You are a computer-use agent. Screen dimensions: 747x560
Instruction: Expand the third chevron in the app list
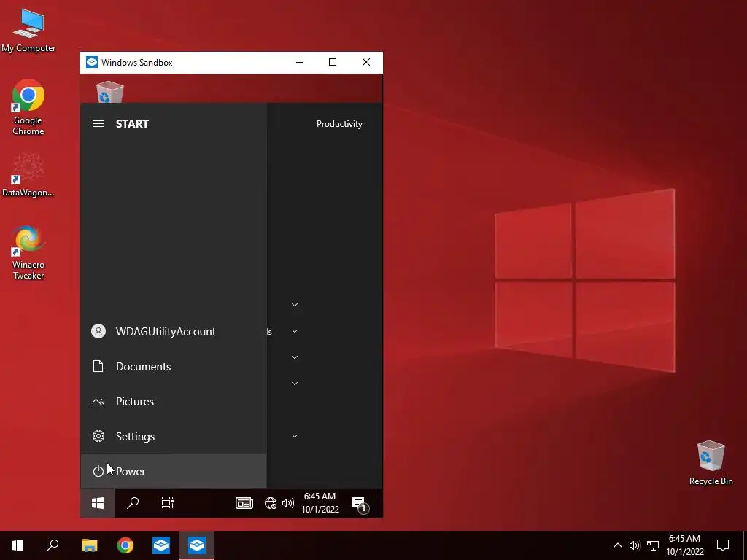pyautogui.click(x=295, y=357)
